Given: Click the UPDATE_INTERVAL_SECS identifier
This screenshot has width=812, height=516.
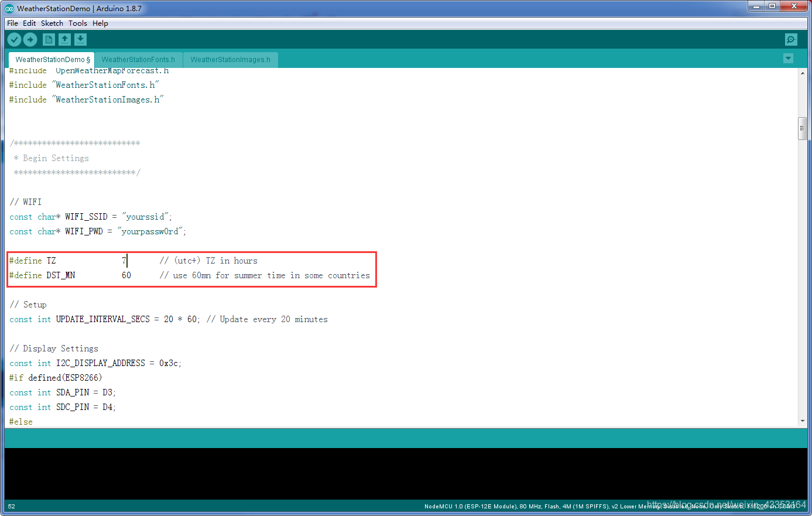Looking at the screenshot, I should coord(103,319).
